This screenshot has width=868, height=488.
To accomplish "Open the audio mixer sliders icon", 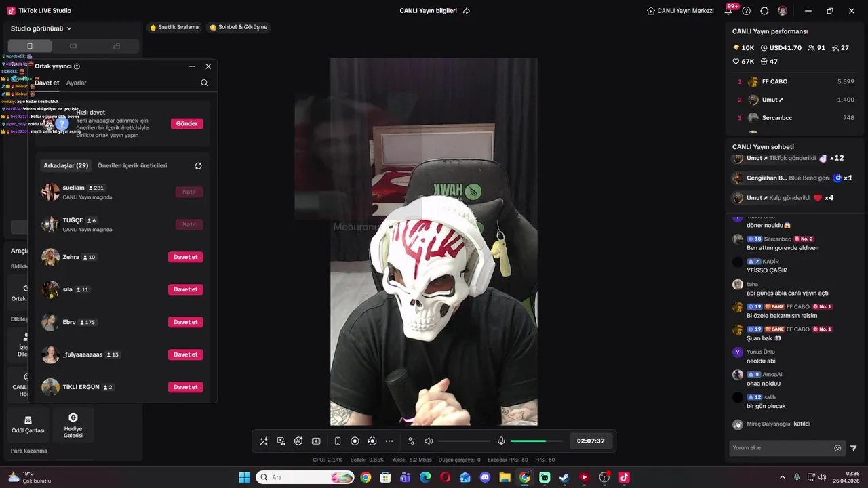I will pyautogui.click(x=411, y=441).
